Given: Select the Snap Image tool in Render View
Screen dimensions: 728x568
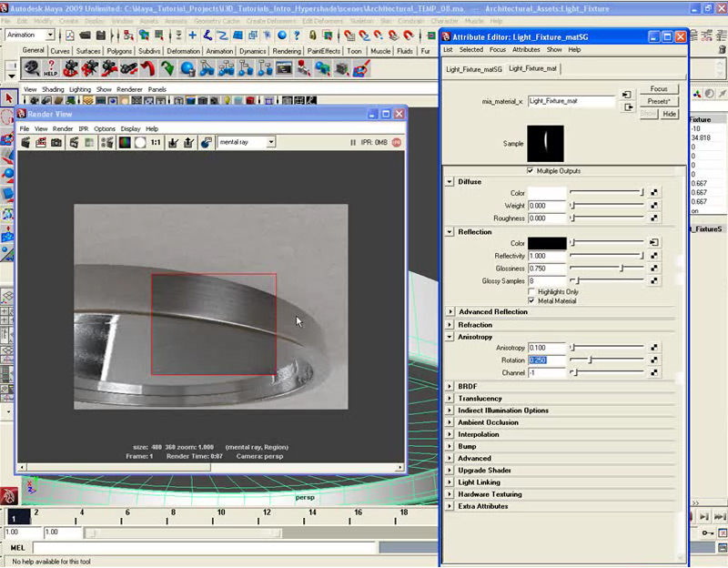Looking at the screenshot, I should (56, 143).
